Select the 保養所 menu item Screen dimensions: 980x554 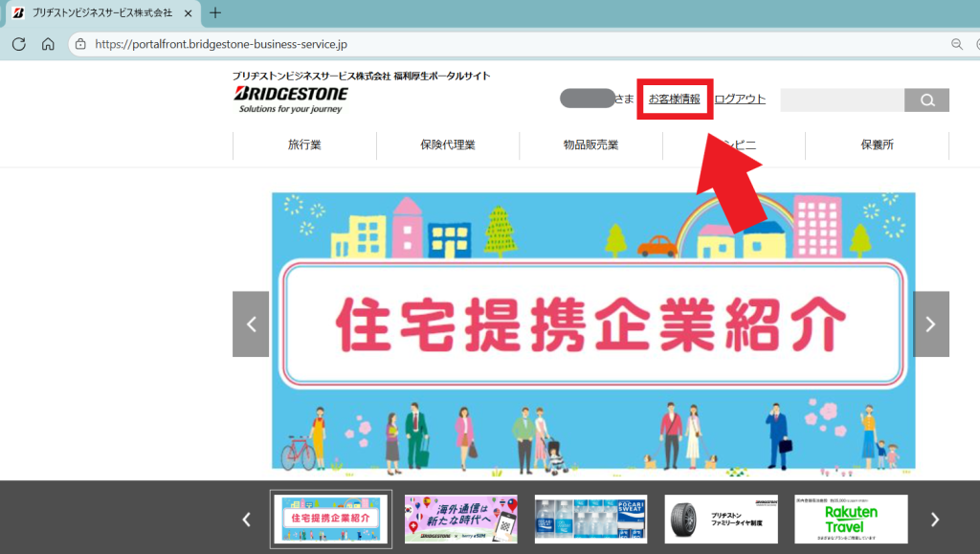(877, 145)
